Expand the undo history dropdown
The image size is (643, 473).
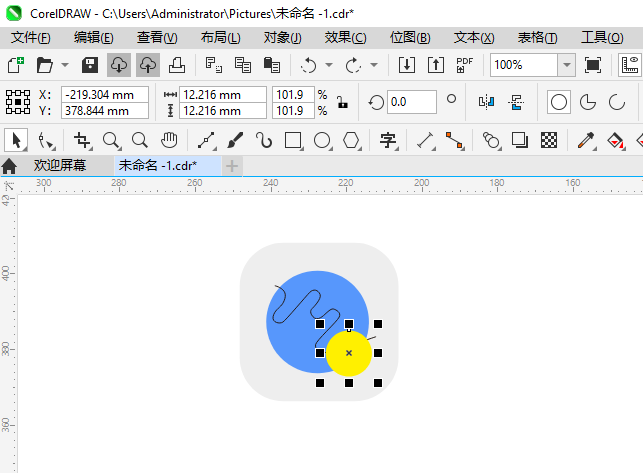coord(329,65)
